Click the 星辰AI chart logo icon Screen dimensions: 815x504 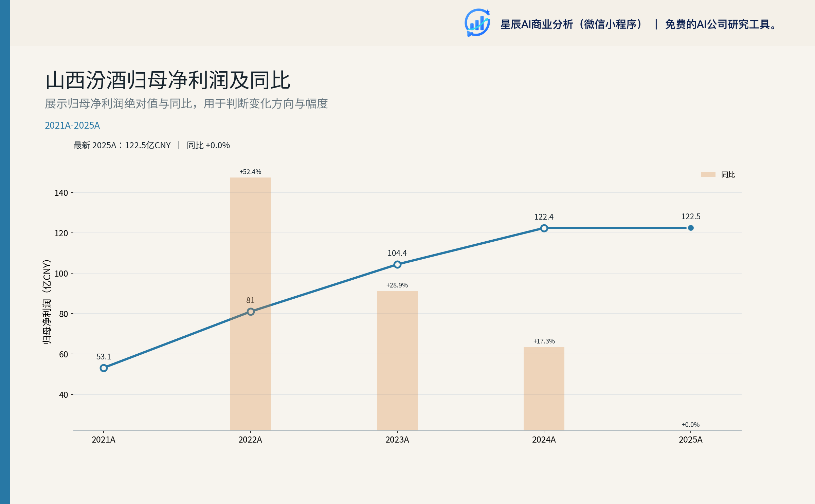(x=477, y=23)
